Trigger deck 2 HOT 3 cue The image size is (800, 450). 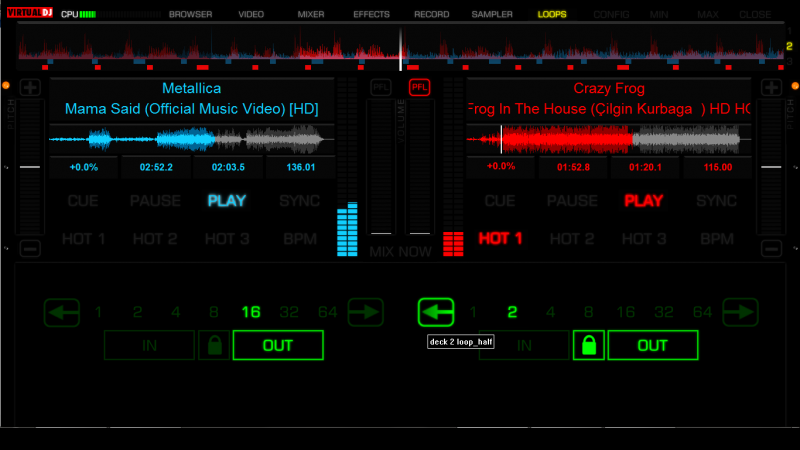644,239
